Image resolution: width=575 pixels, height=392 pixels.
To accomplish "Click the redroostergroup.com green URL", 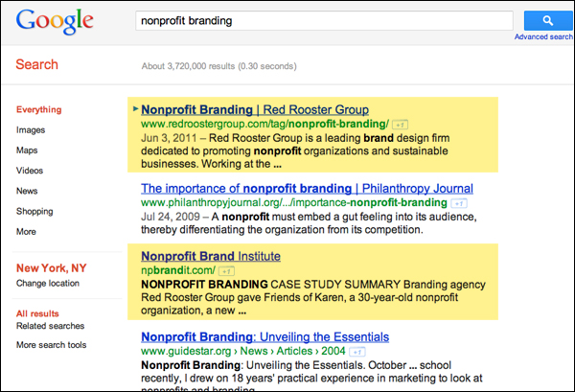I will (x=264, y=124).
